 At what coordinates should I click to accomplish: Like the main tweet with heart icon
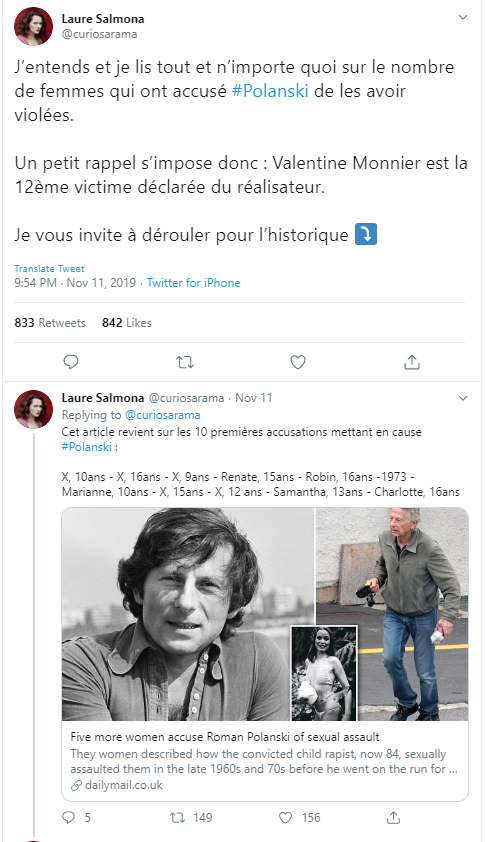click(x=298, y=362)
